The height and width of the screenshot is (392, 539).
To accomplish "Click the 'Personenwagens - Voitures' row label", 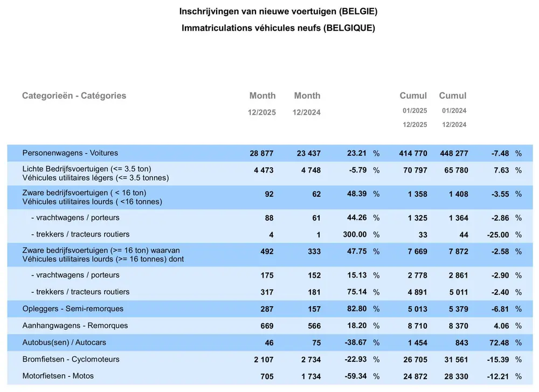I will click(x=70, y=153).
